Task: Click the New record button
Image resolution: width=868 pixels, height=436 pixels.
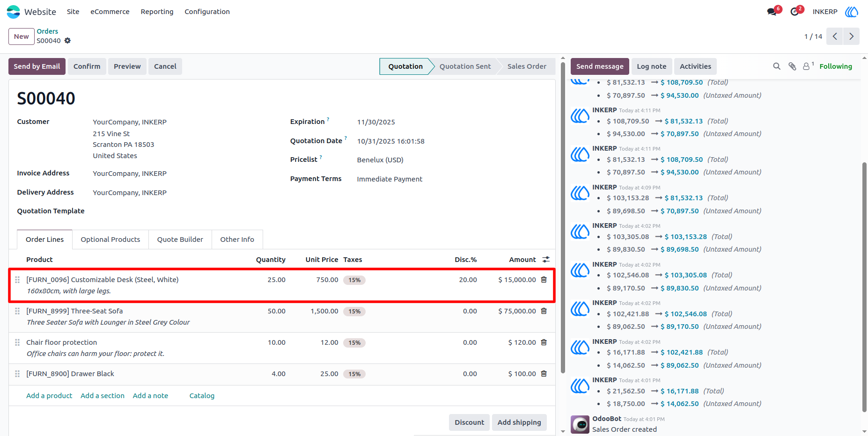Action: click(22, 36)
